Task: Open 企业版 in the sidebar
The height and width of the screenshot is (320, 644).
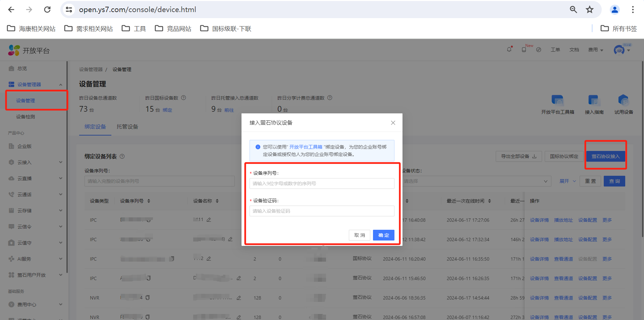Action: click(24, 146)
